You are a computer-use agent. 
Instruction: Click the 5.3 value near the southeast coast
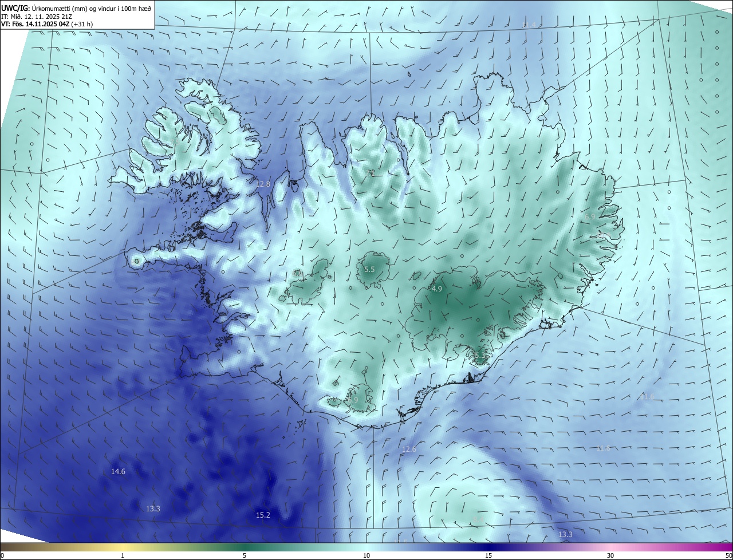tap(480, 356)
